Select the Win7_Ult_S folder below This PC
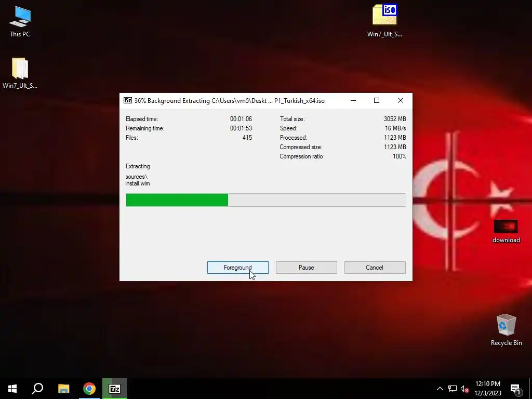Screen dimensions: 532x399 click(20, 73)
